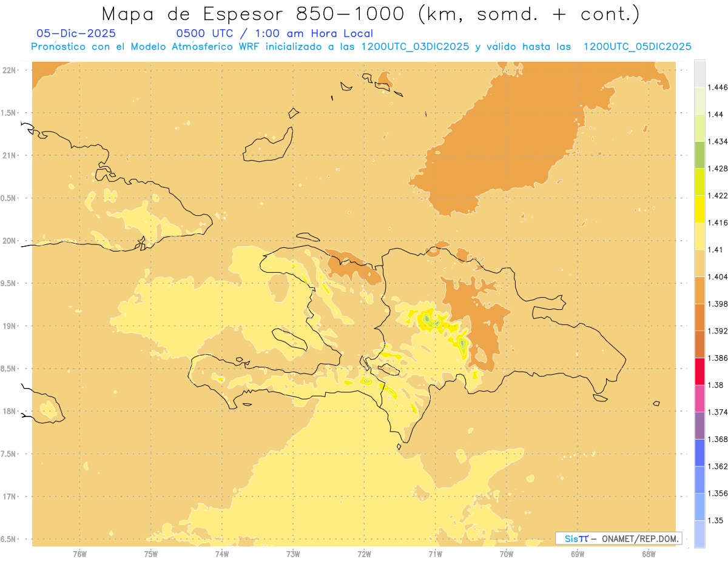Click the '73W' longitude label
This screenshot has height=562, width=728.
pos(293,554)
